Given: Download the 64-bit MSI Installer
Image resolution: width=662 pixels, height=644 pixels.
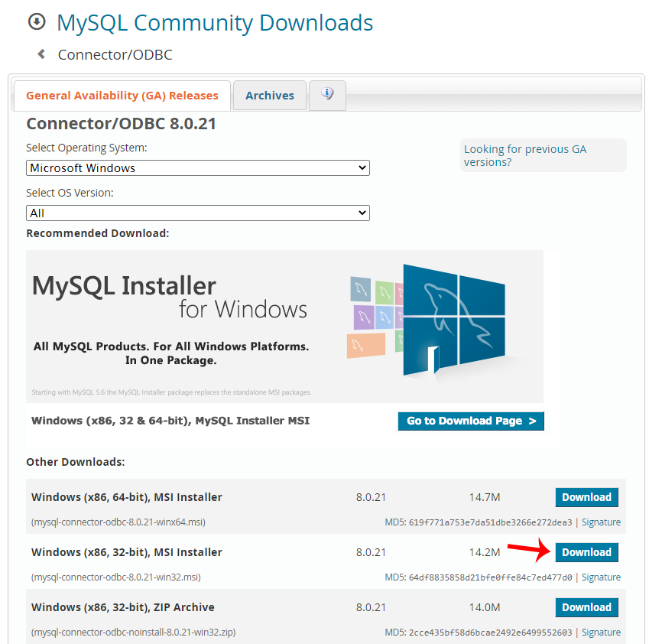Looking at the screenshot, I should pos(586,497).
